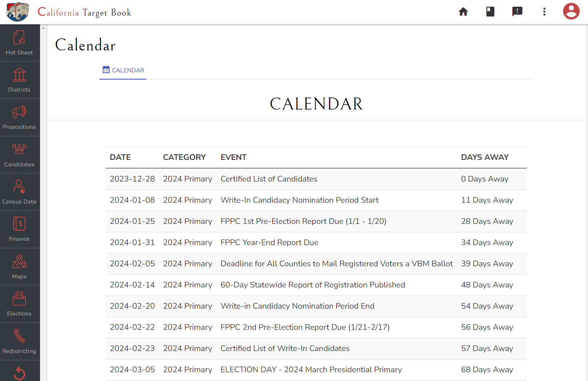Viewport: 588px width, 381px height.
Task: Click the circular arrow icon in sidebar
Action: [20, 373]
